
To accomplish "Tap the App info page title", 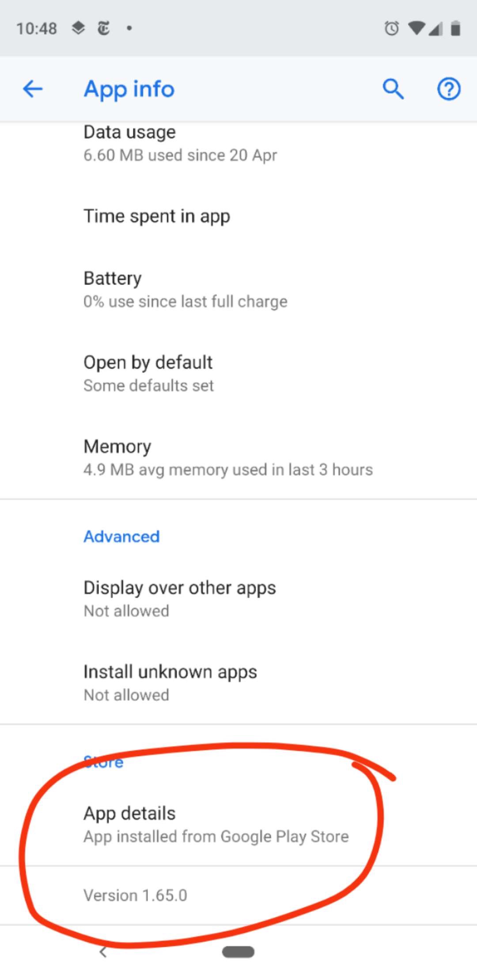I will coord(129,89).
